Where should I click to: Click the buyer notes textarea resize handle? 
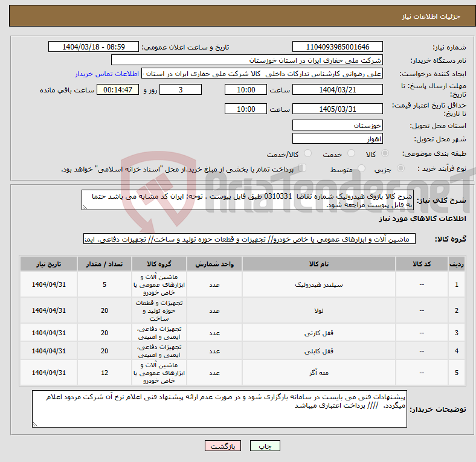coord(35,425)
